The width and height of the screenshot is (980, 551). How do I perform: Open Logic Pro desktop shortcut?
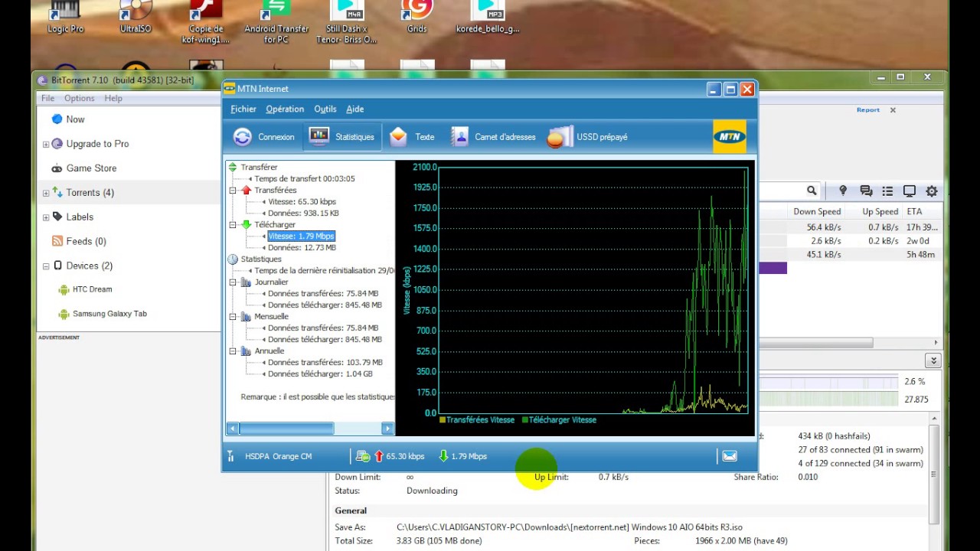pyautogui.click(x=66, y=17)
